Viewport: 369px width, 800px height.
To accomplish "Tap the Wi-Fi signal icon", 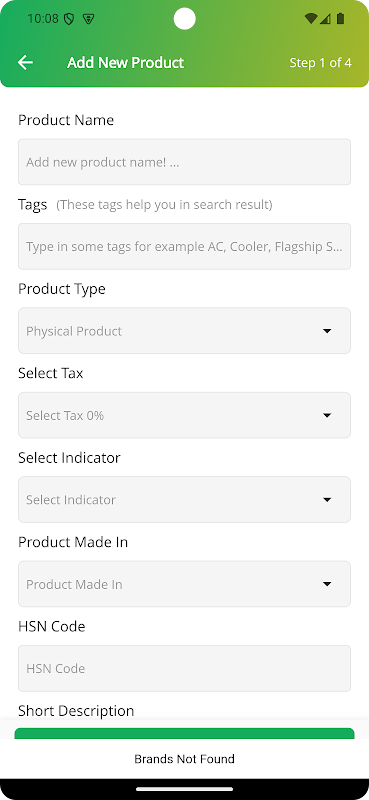I will pyautogui.click(x=311, y=19).
